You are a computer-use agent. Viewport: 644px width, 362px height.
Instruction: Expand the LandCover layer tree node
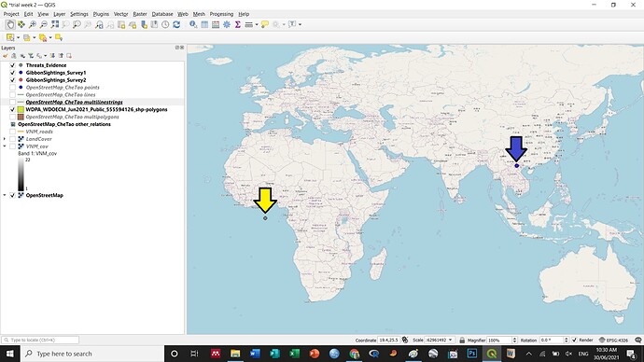click(x=5, y=139)
